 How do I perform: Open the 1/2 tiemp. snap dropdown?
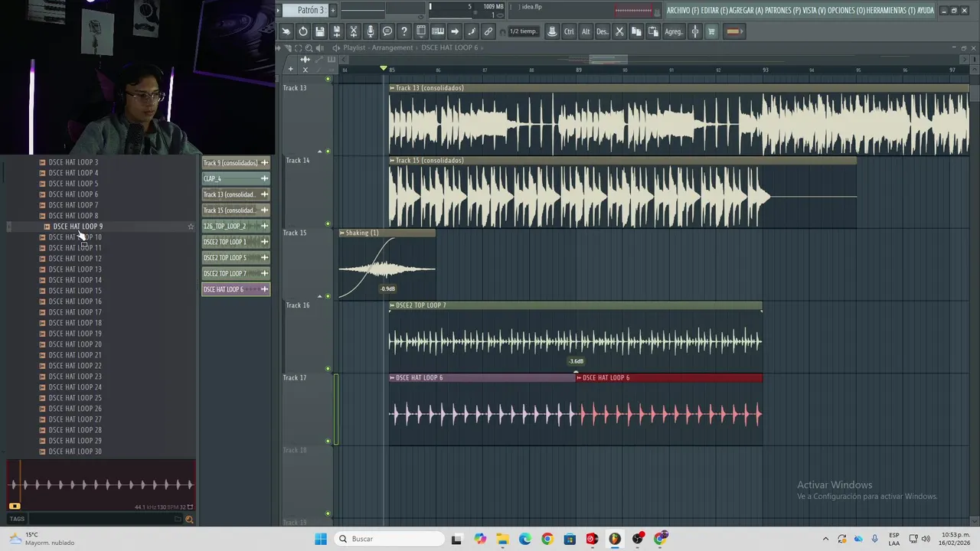pos(524,31)
